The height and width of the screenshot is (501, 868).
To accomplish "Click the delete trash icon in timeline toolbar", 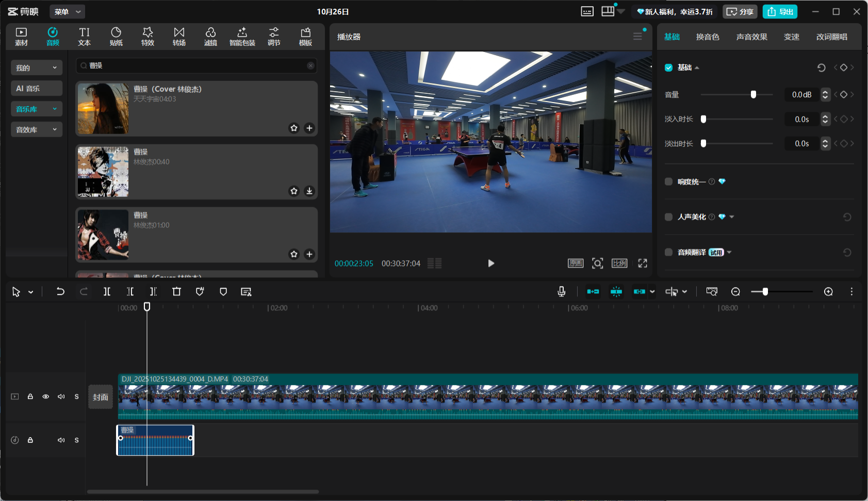I will pyautogui.click(x=176, y=292).
